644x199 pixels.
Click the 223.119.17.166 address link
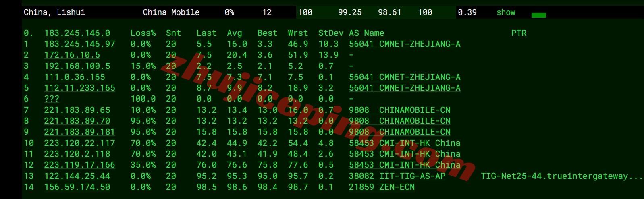pos(79,165)
